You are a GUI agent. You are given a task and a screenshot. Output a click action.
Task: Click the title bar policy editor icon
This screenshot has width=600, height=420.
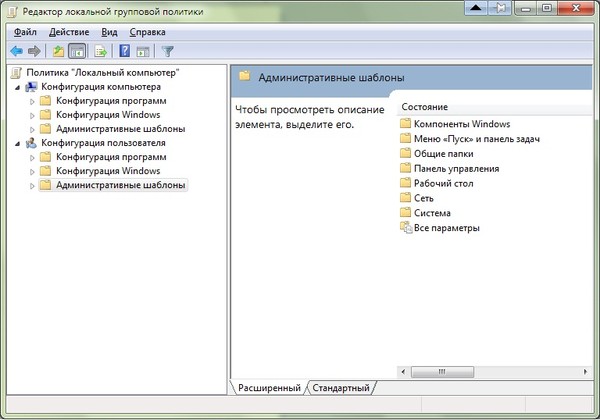coord(12,12)
